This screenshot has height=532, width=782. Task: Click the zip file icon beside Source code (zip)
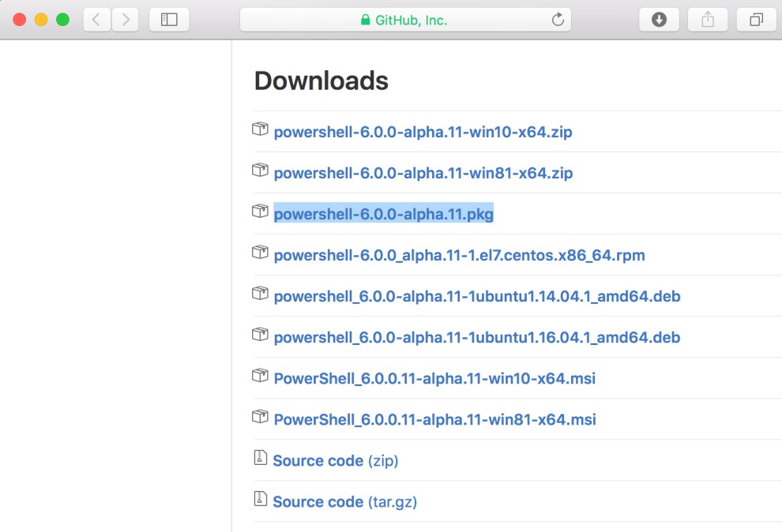pyautogui.click(x=260, y=458)
